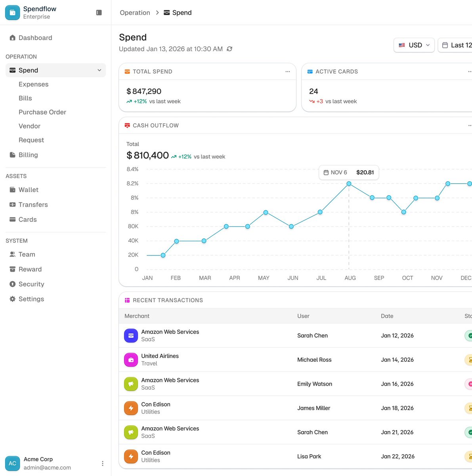Click the Cash Outflow header icon

click(127, 125)
